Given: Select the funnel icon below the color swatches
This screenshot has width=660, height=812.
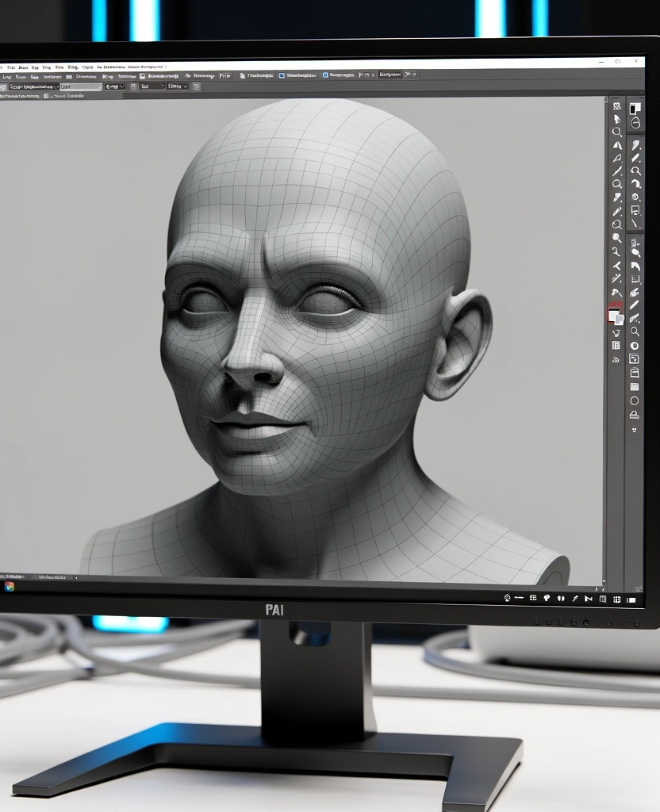Looking at the screenshot, I should pyautogui.click(x=616, y=333).
